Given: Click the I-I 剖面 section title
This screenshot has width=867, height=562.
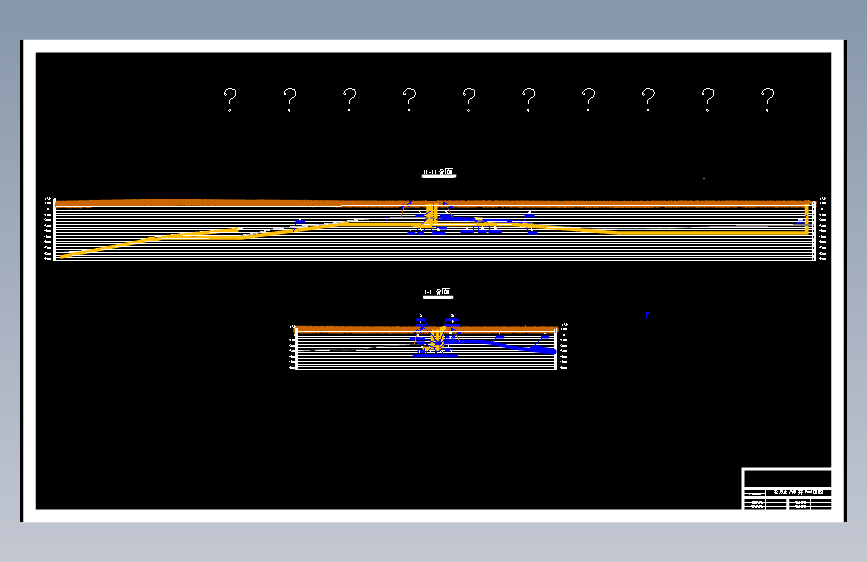Looking at the screenshot, I should coord(437,293).
